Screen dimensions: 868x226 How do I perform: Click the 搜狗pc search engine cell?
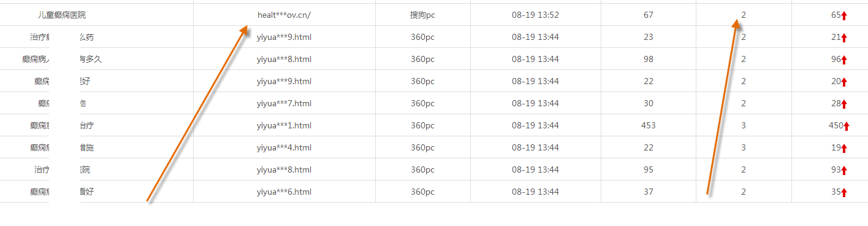[422, 15]
